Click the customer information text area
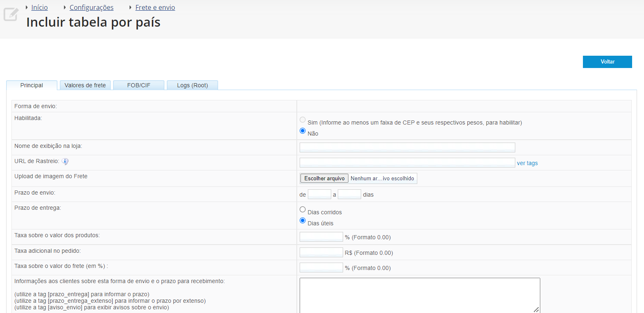644x313 pixels. coord(419,295)
